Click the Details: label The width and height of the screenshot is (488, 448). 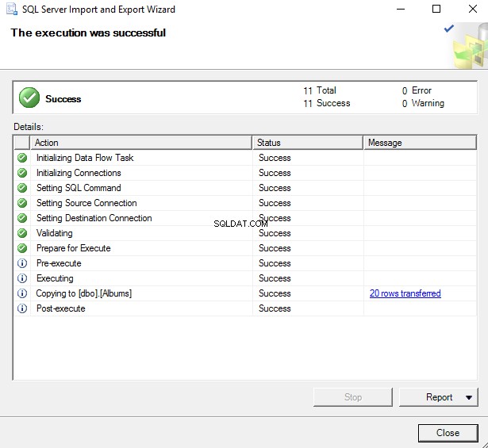point(29,127)
